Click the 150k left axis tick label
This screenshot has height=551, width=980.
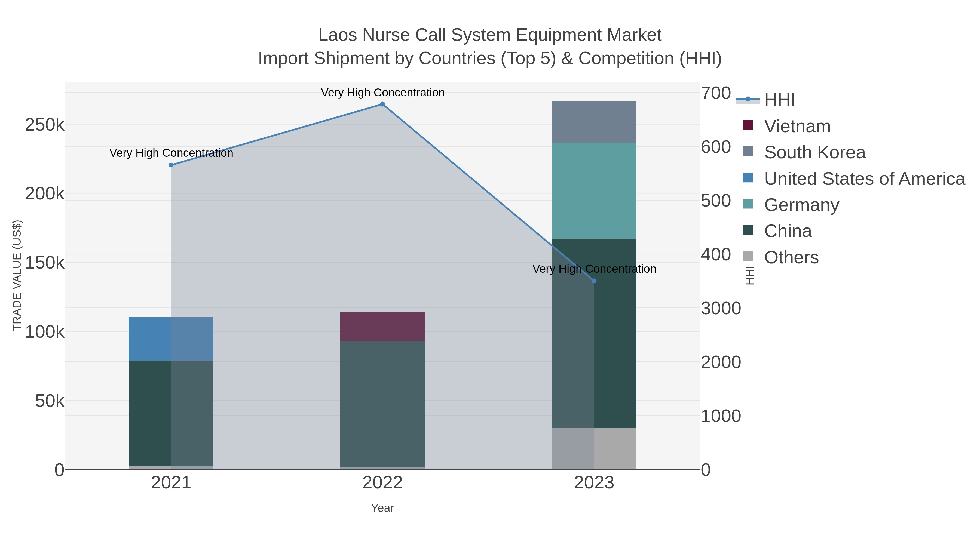pyautogui.click(x=45, y=263)
